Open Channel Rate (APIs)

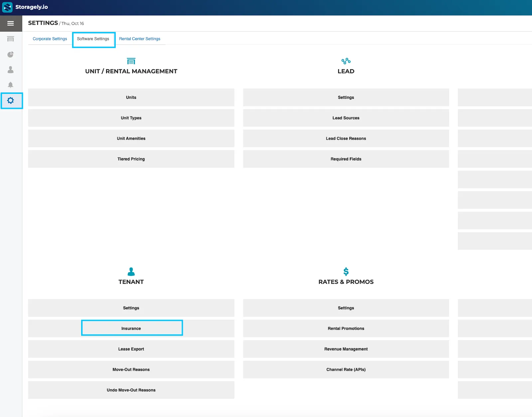(346, 370)
